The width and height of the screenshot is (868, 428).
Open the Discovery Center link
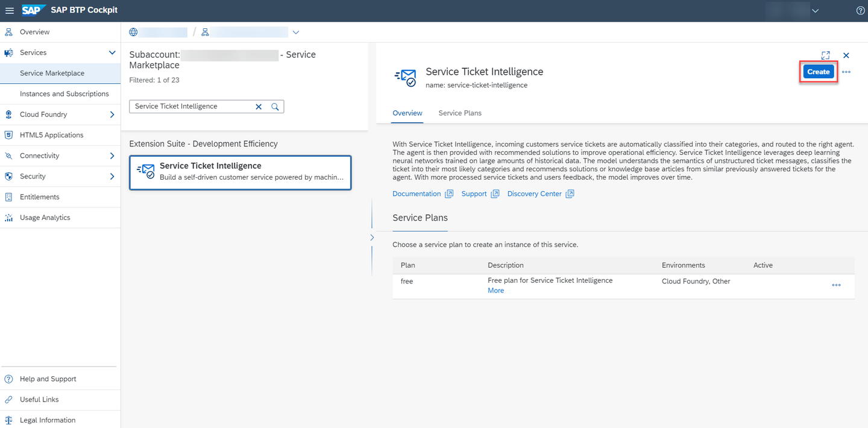[x=535, y=194]
